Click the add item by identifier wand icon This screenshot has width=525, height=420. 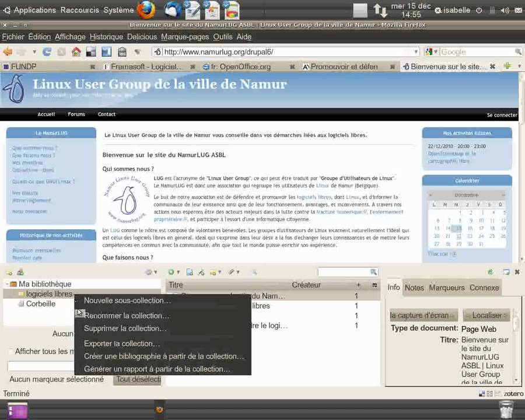(x=201, y=272)
